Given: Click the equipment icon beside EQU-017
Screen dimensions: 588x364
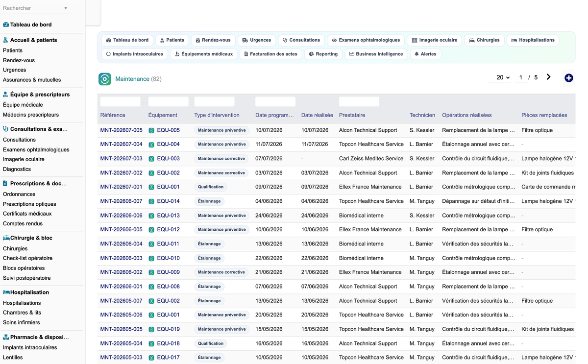Looking at the screenshot, I should click(x=151, y=358).
